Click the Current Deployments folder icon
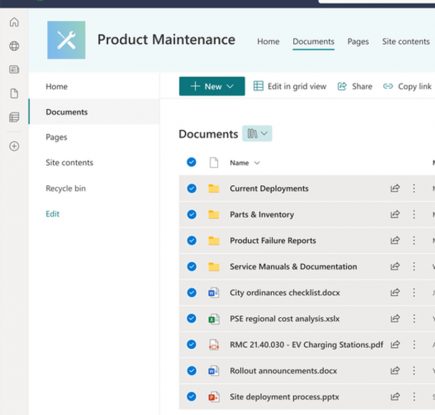This screenshot has width=435, height=415. point(214,189)
